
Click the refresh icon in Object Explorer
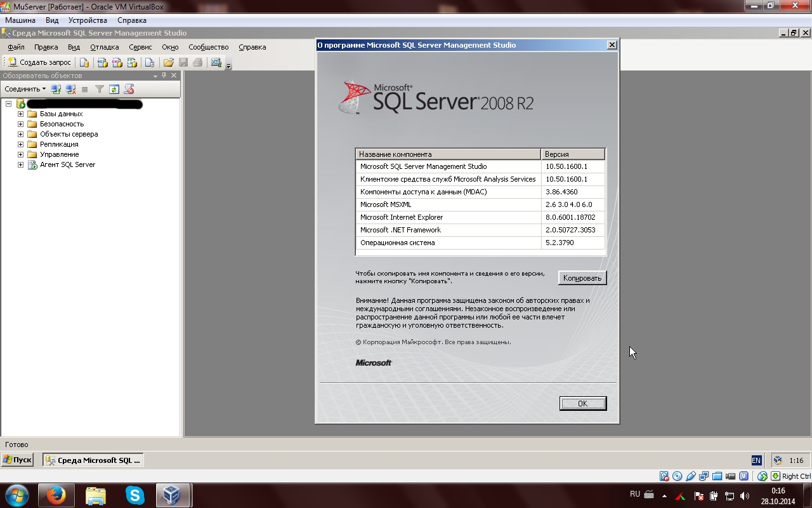point(114,89)
